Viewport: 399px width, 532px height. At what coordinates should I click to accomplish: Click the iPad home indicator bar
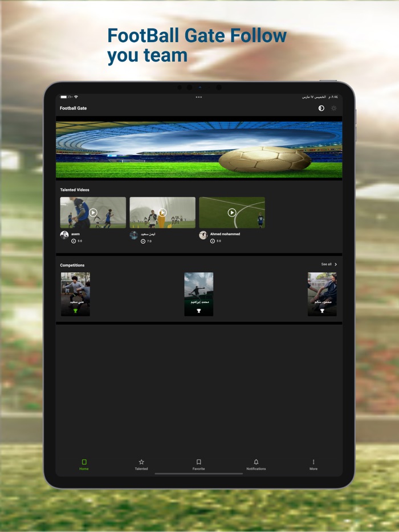pyautogui.click(x=199, y=474)
